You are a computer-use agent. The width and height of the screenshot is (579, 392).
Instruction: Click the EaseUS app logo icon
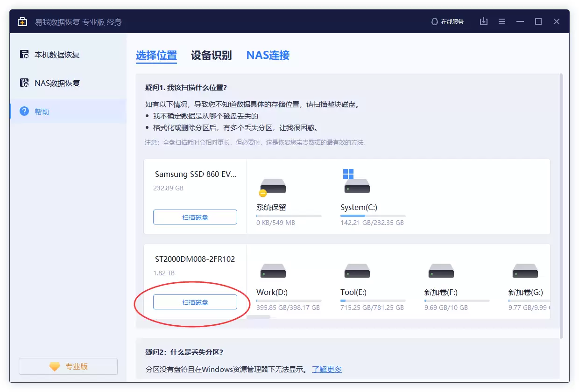pos(22,21)
